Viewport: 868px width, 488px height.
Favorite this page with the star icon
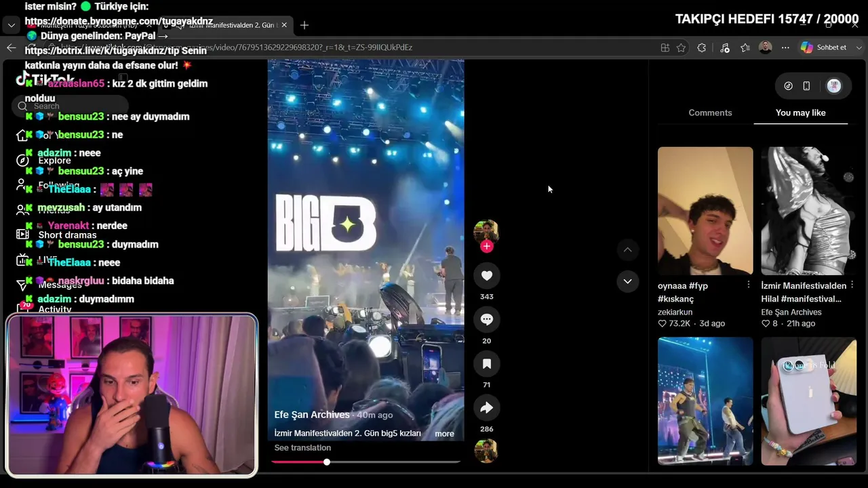click(681, 47)
